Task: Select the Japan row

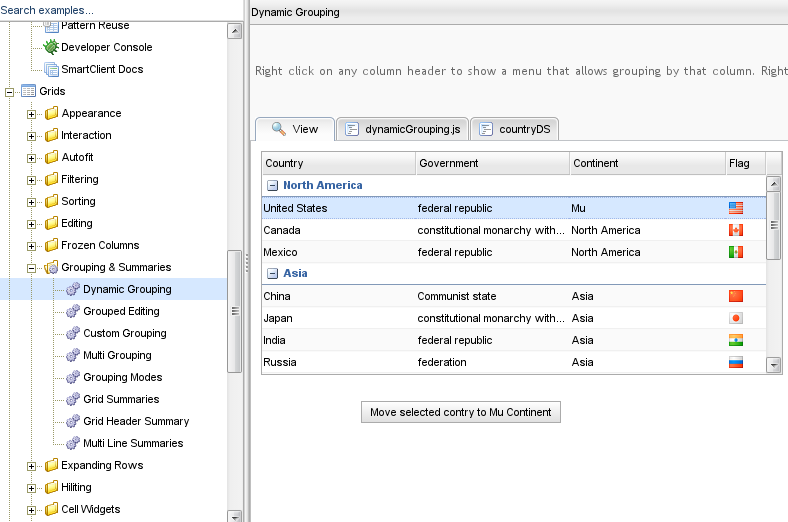Action: tap(514, 318)
